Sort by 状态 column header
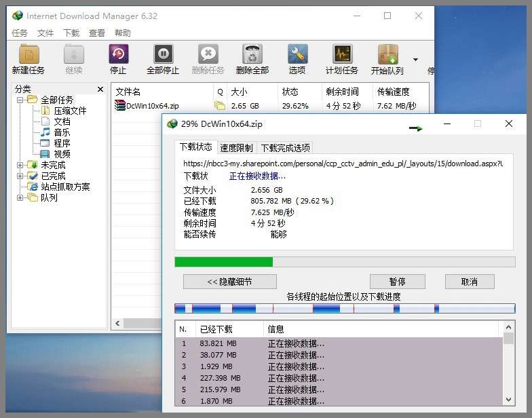This screenshot has height=418, width=532. pos(300,92)
